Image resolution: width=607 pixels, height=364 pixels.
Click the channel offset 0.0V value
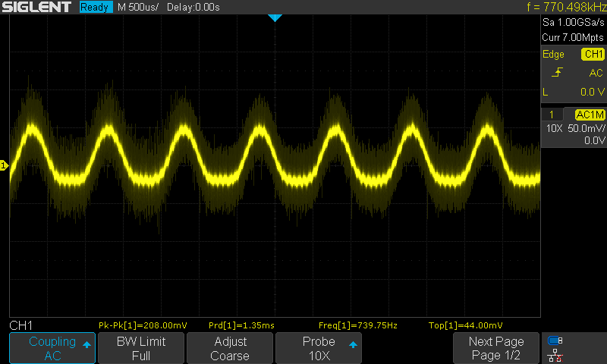[595, 140]
